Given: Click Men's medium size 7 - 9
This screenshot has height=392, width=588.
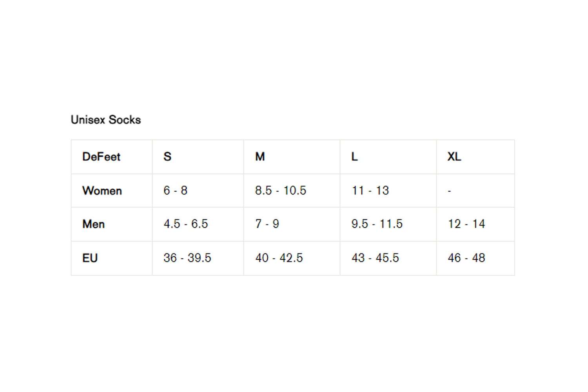Looking at the screenshot, I should click(267, 224).
